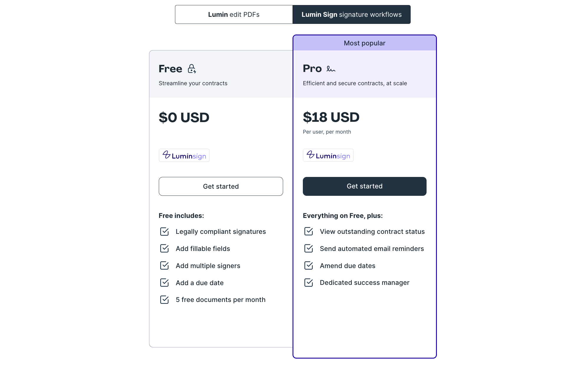Click the checkmark beside Add fillable fields
The image size is (588, 381).
pyautogui.click(x=165, y=249)
